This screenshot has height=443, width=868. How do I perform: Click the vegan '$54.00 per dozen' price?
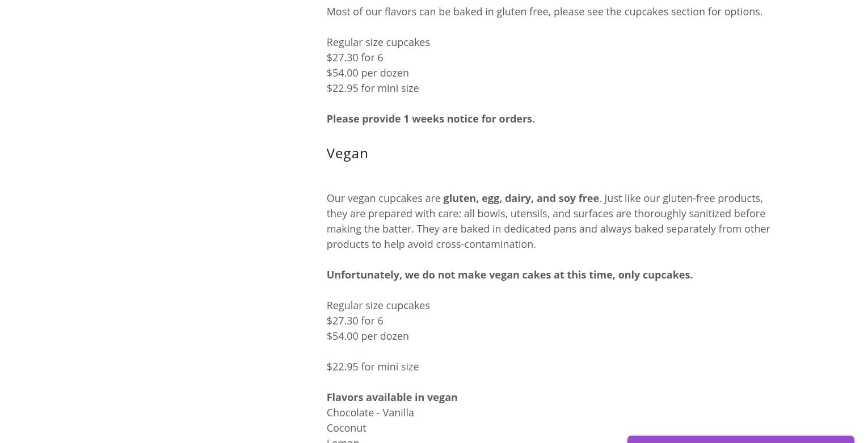368,336
